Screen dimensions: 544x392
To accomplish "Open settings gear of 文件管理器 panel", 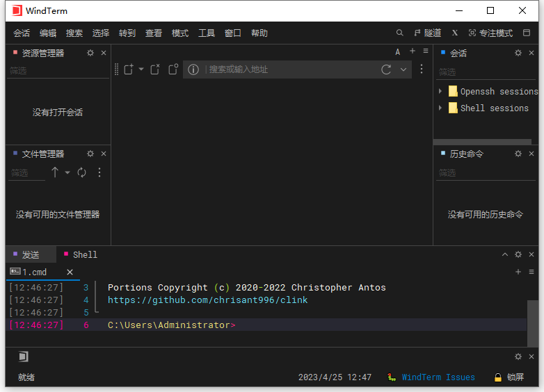I will (90, 154).
